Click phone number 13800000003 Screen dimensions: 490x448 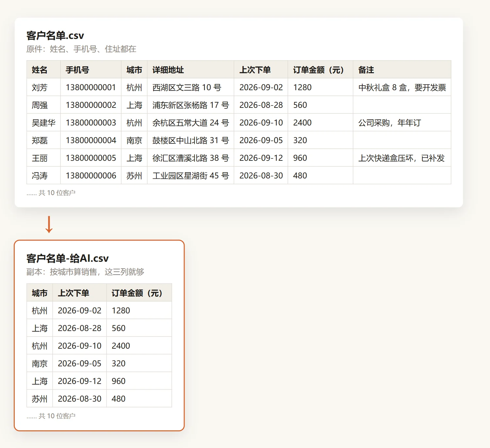click(91, 123)
